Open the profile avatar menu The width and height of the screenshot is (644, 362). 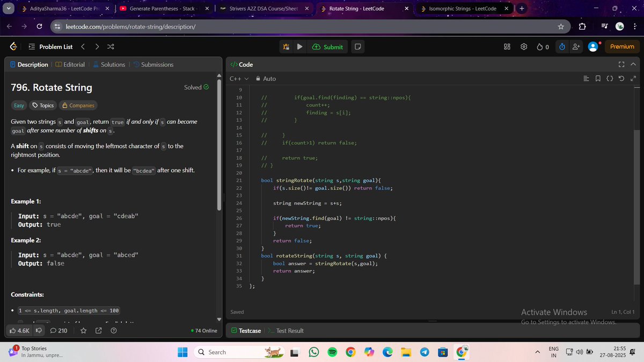(593, 47)
